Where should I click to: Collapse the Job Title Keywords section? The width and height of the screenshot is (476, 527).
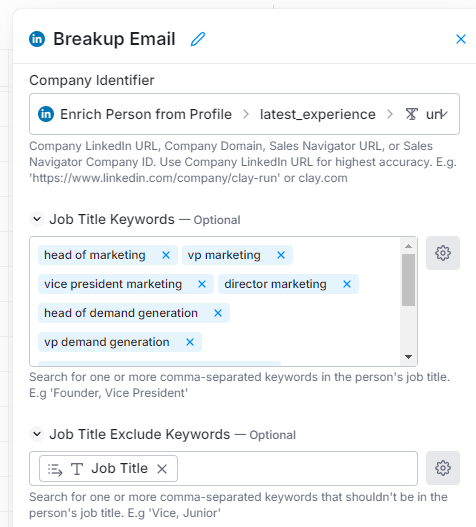(37, 219)
